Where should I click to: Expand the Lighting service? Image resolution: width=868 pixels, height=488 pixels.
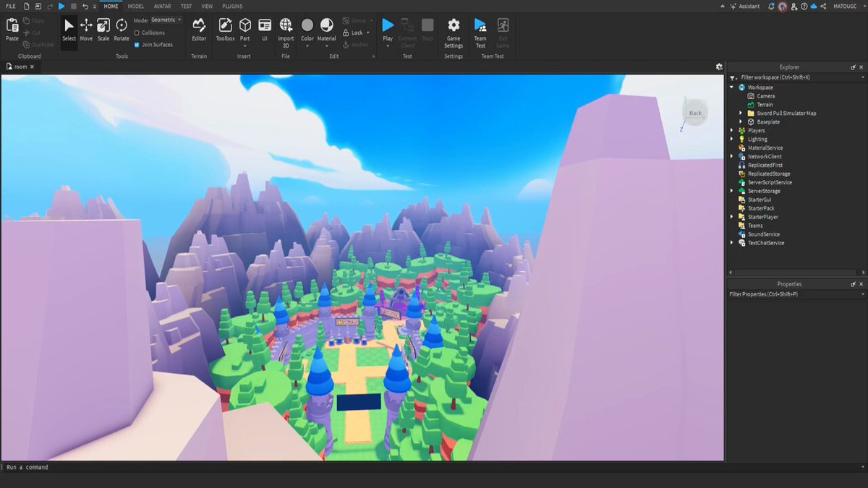click(x=732, y=139)
